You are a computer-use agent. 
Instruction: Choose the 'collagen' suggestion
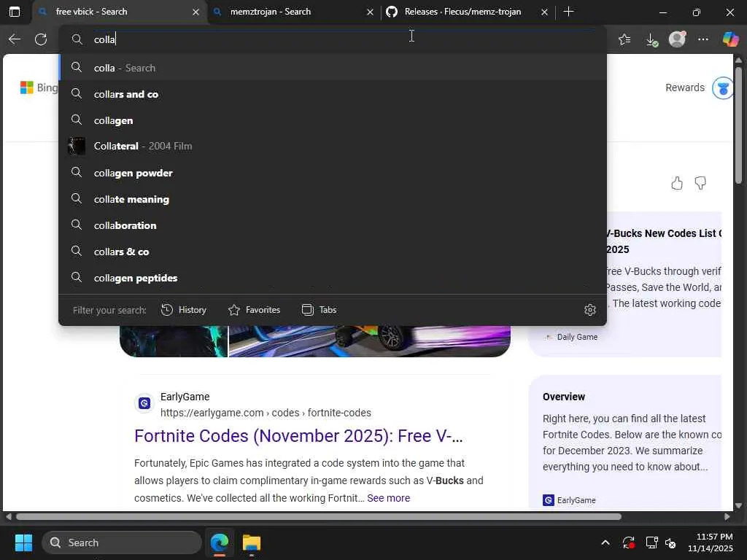coord(333,120)
